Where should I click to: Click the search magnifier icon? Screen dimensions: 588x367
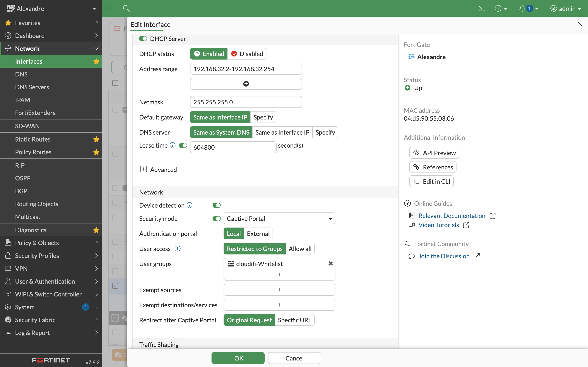point(126,9)
